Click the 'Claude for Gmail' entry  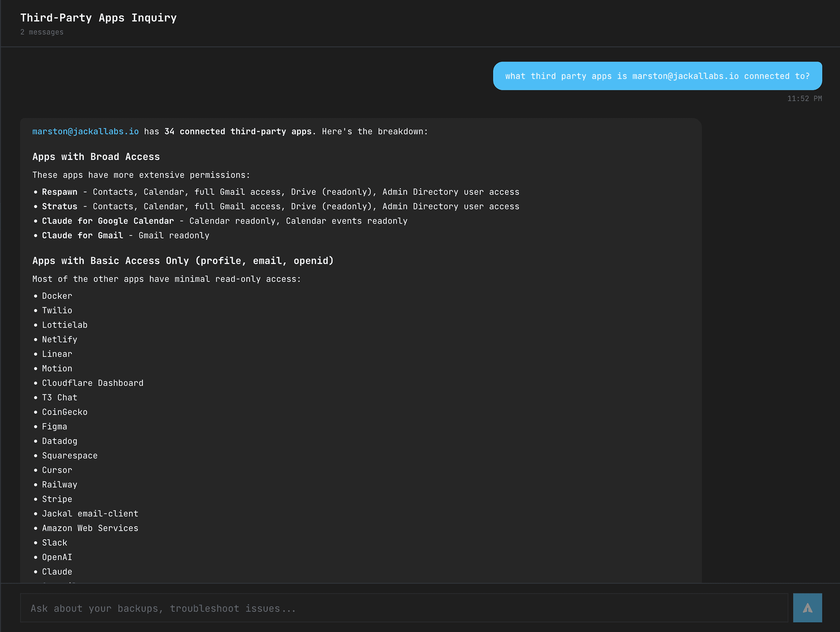[x=82, y=235]
